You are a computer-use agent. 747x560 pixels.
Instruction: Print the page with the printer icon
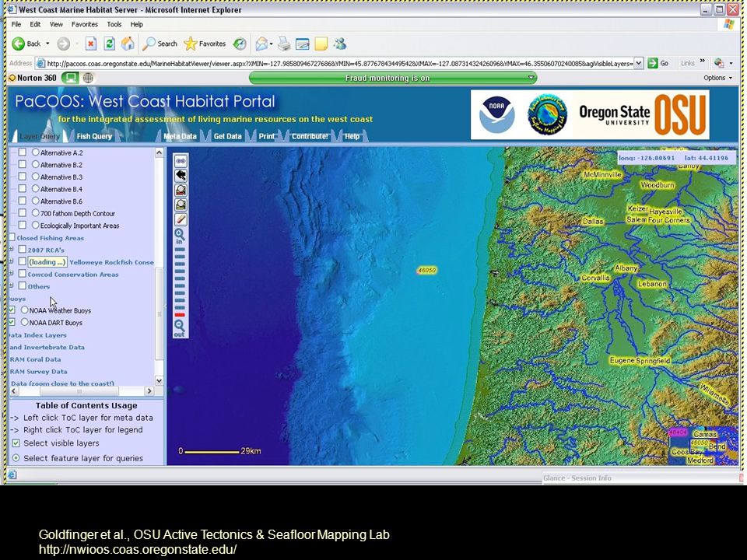[284, 44]
